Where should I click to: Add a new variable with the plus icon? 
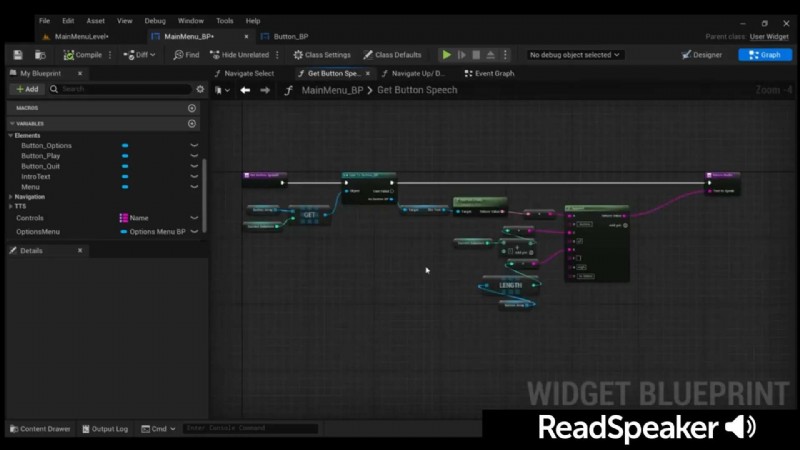point(192,124)
